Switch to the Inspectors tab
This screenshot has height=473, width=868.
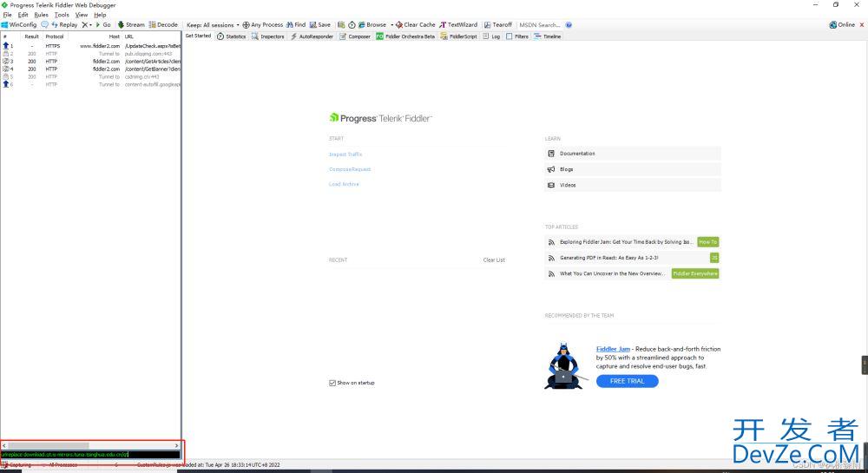[268, 36]
